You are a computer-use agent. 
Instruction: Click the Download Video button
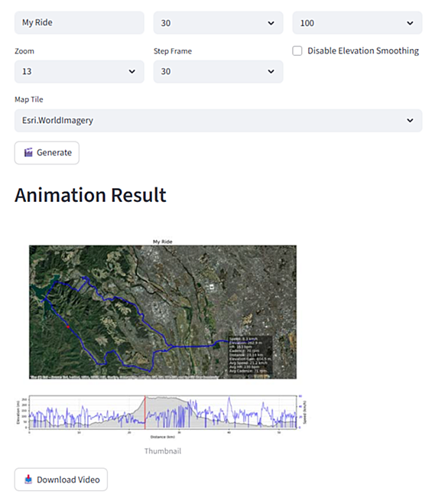(61, 480)
